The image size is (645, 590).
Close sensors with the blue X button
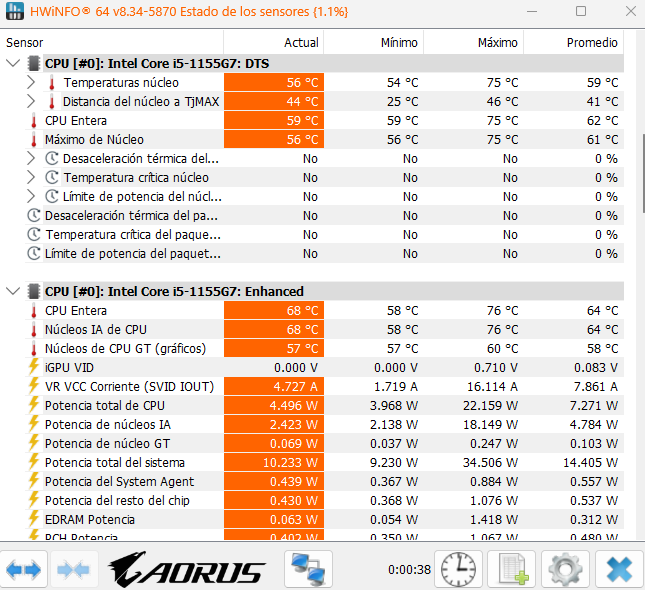(x=619, y=569)
